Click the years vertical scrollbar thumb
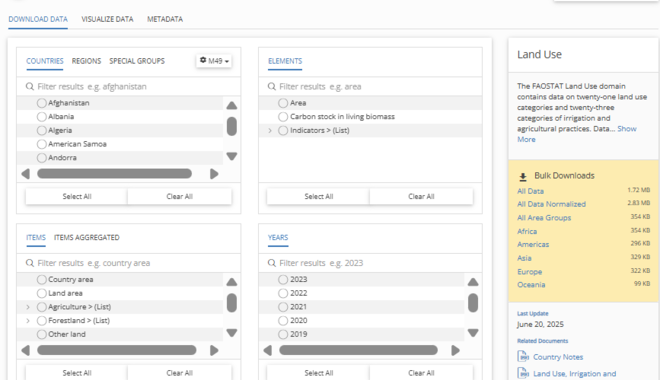 (x=473, y=303)
